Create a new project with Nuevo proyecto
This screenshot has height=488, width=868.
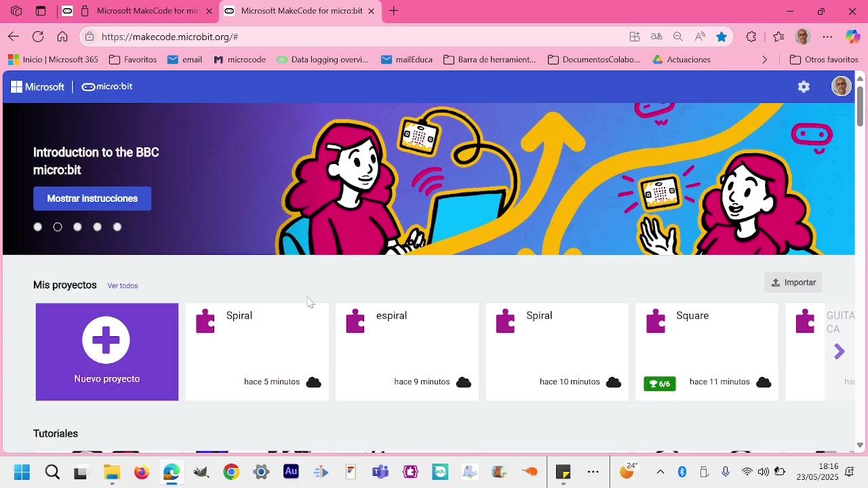pyautogui.click(x=107, y=352)
